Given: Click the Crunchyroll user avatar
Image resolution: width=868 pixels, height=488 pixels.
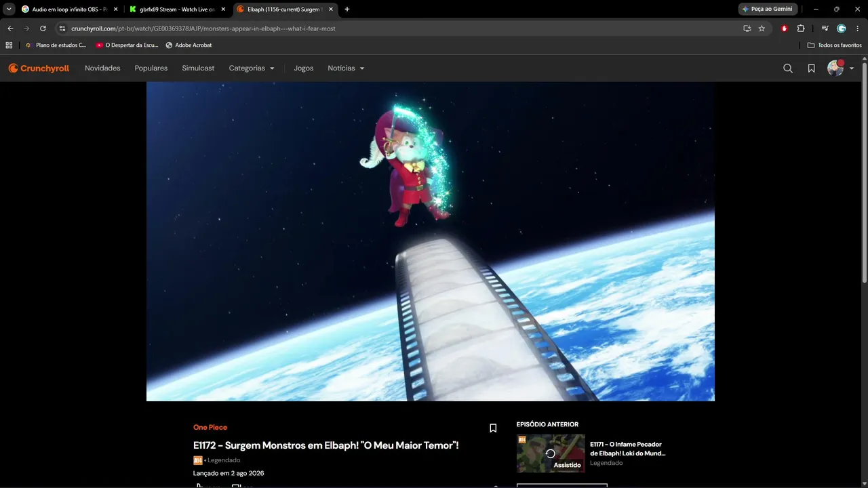Looking at the screenshot, I should pyautogui.click(x=835, y=68).
